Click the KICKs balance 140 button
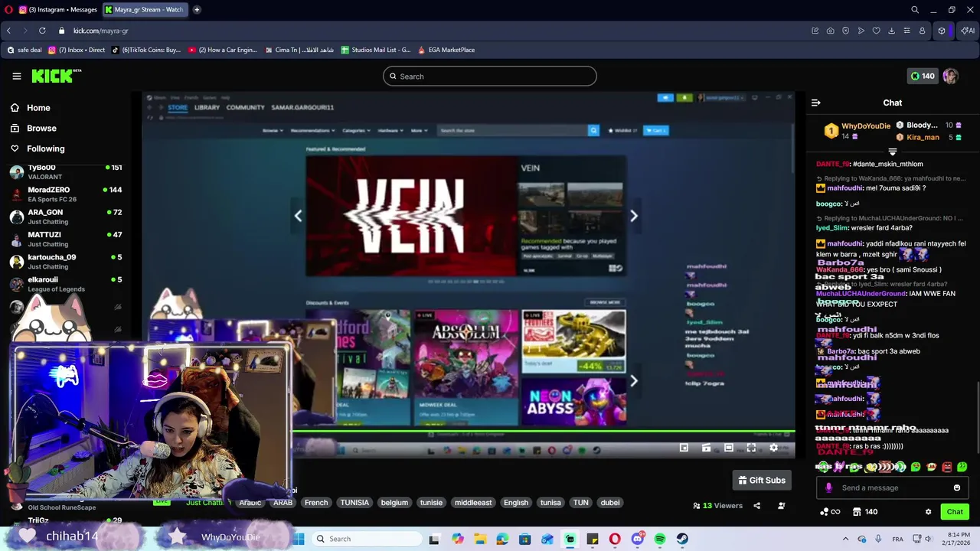980x551 pixels. coord(922,76)
